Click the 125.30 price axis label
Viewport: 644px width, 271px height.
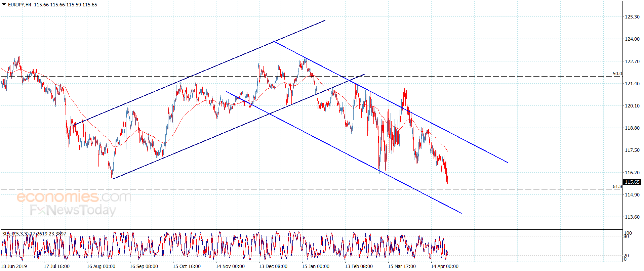point(632,17)
